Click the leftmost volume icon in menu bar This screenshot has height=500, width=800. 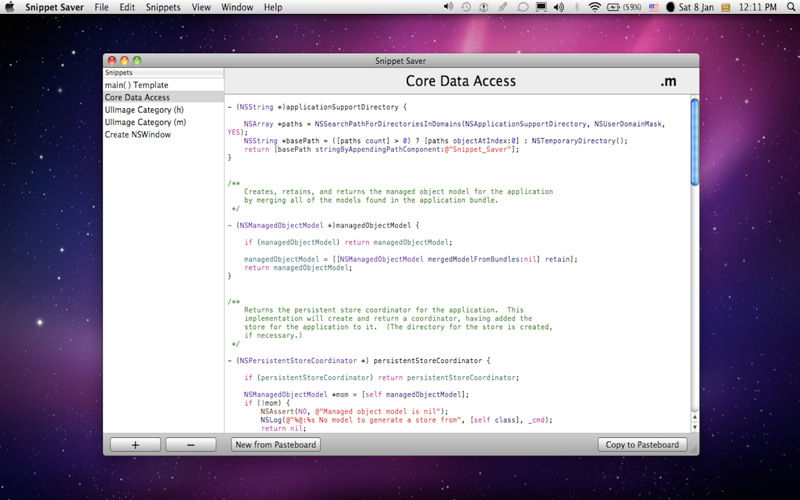click(448, 7)
